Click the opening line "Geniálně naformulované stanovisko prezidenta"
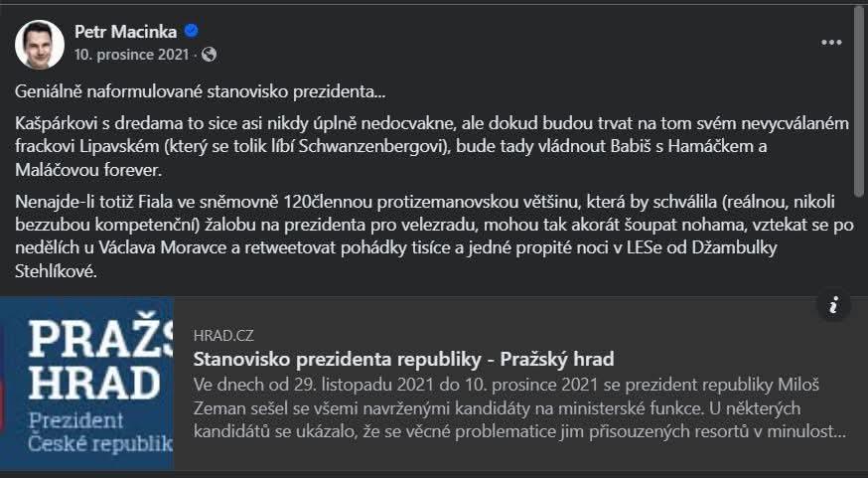 201,92
